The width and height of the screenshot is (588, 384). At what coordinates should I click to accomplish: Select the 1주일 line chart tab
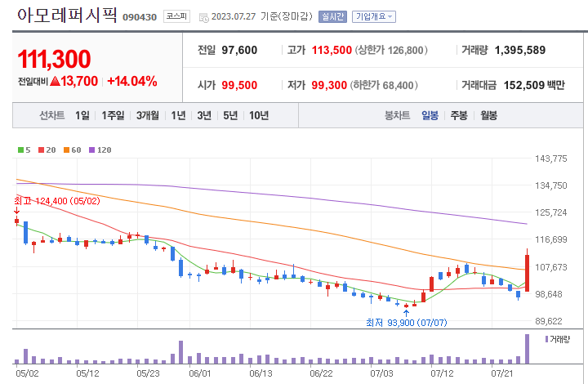[x=113, y=115]
